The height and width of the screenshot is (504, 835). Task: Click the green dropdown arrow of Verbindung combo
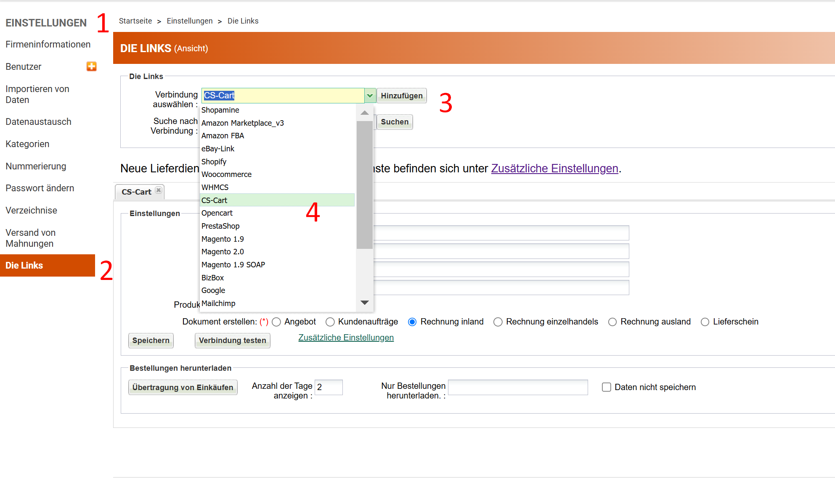pos(369,95)
